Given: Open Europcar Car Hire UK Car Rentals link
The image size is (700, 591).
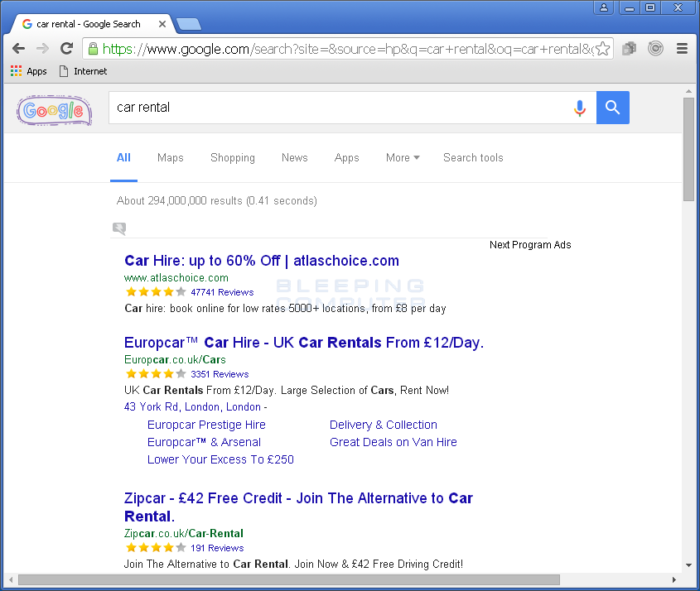Looking at the screenshot, I should (x=304, y=343).
